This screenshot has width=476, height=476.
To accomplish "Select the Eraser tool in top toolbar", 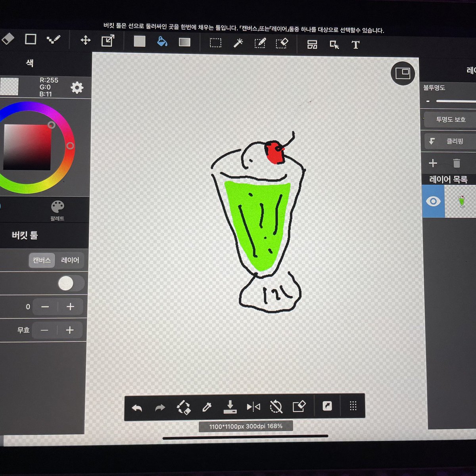I will click(x=8, y=39).
